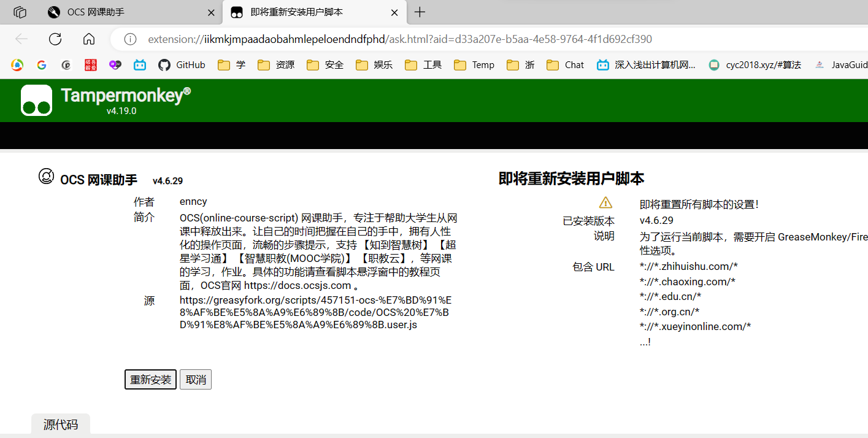Click the *://*.xueyinonline.com/* include URL
The height and width of the screenshot is (438, 868).
695,326
